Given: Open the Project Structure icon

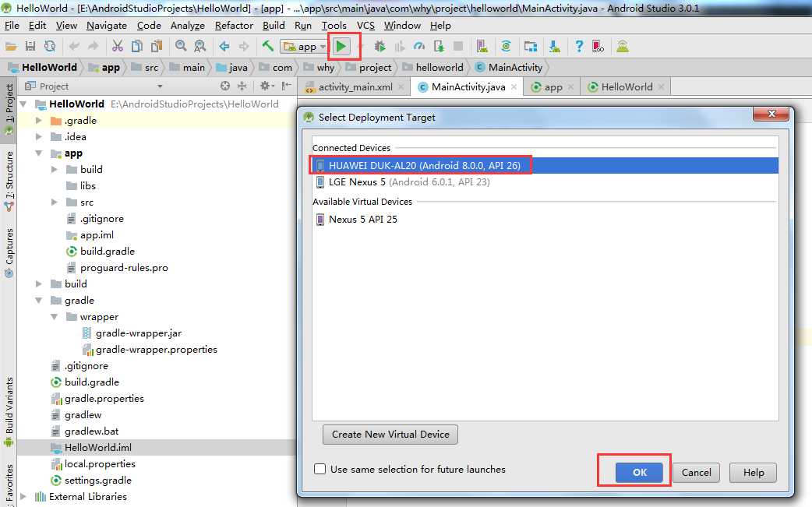Looking at the screenshot, I should click(x=530, y=47).
